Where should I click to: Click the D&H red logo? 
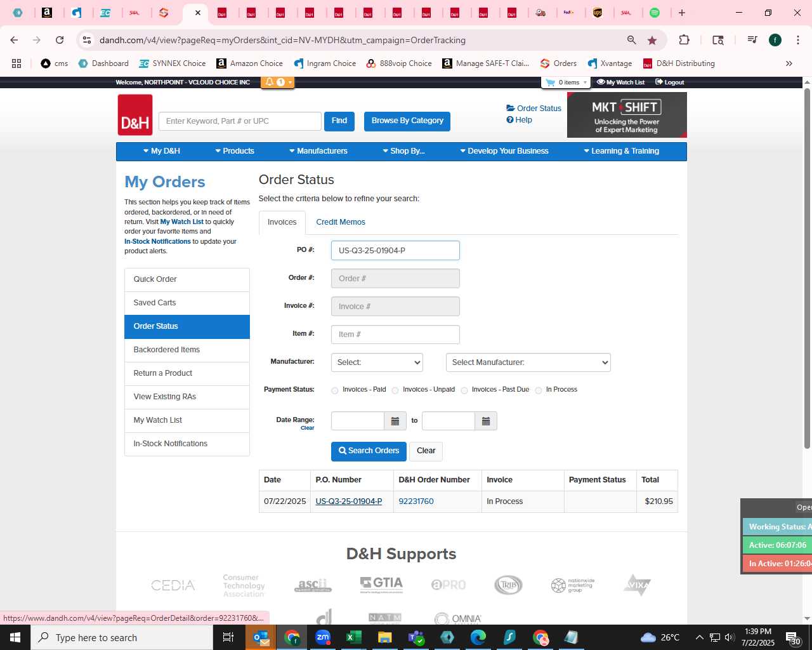[x=135, y=115]
